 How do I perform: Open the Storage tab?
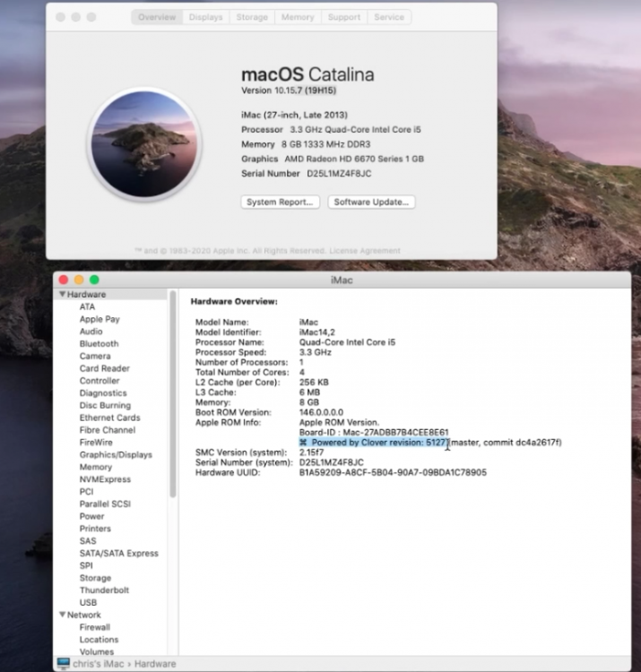click(x=252, y=17)
